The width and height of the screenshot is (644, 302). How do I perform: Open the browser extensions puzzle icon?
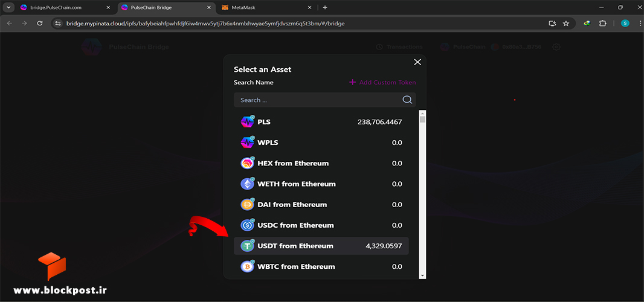click(602, 24)
